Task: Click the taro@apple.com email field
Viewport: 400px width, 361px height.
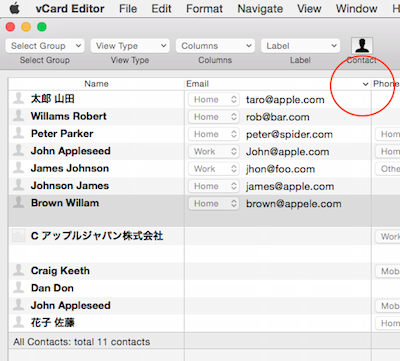Action: coord(285,99)
